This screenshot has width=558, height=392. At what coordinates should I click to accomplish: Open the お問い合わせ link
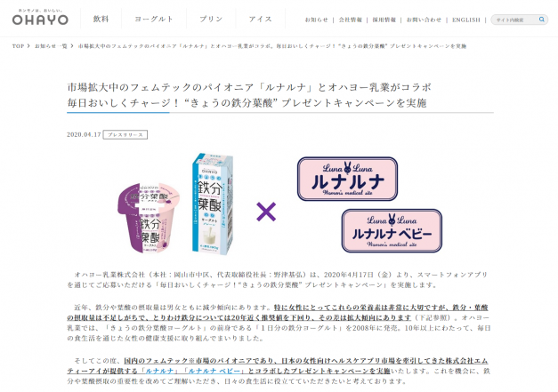tap(424, 20)
